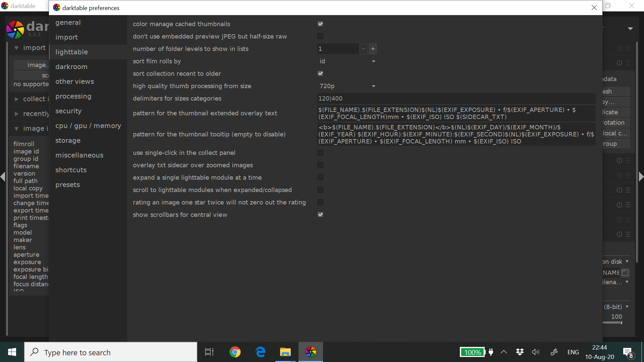The image size is (644, 362).
Task: Open File Explorer from the taskbar
Action: [285, 352]
